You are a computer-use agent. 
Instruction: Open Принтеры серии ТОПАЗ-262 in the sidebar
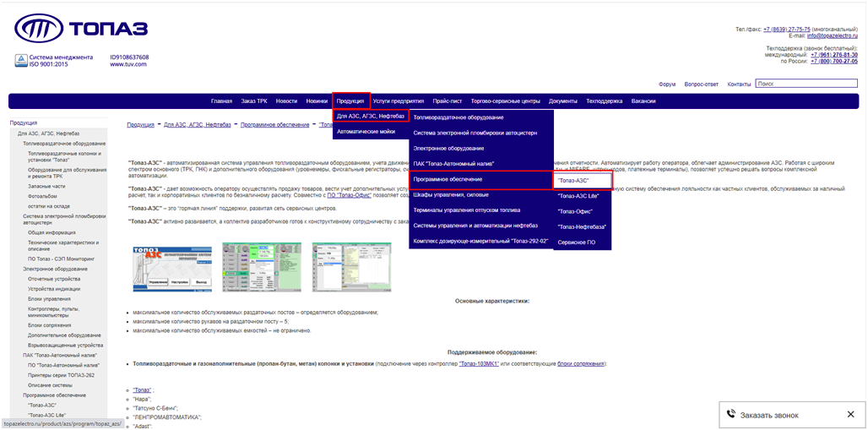click(59, 376)
